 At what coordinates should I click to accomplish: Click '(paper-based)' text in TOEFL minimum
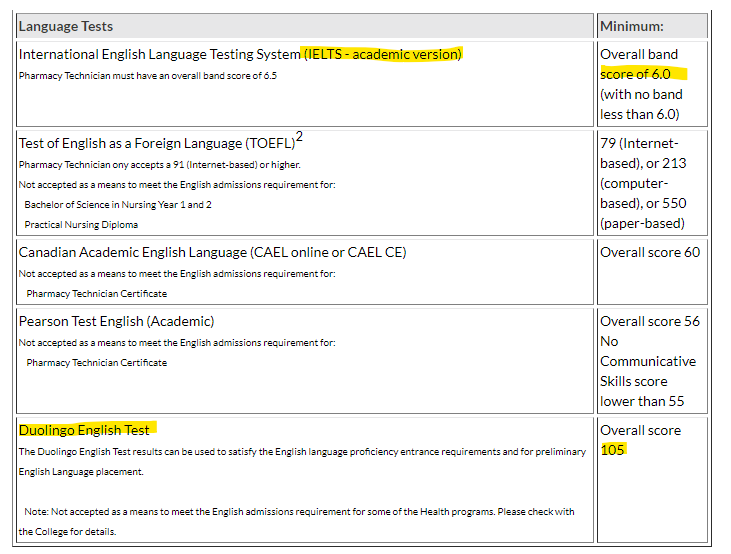tap(642, 223)
